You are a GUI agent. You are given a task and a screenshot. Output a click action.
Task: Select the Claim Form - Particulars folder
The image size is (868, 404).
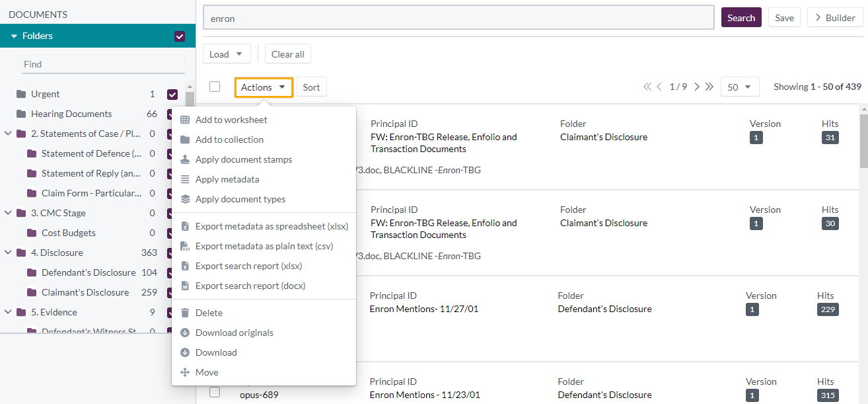[x=91, y=193]
